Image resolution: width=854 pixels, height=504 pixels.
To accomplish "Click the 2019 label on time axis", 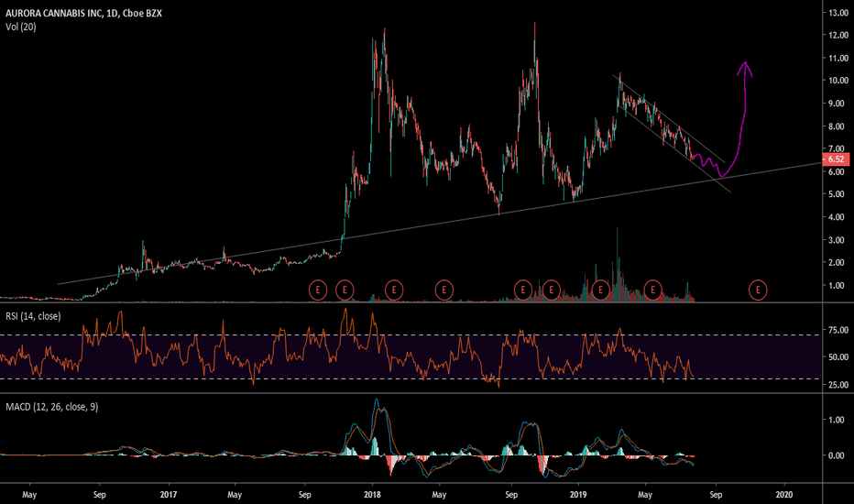I will pos(578,494).
